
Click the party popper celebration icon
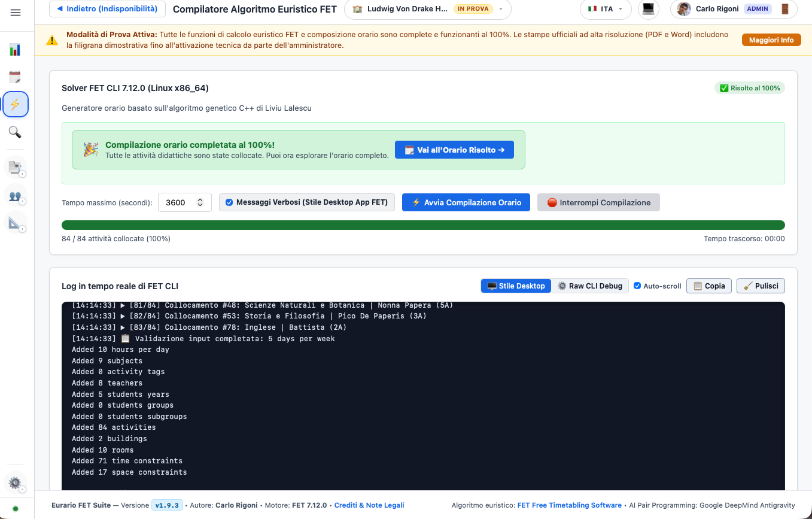pyautogui.click(x=91, y=150)
